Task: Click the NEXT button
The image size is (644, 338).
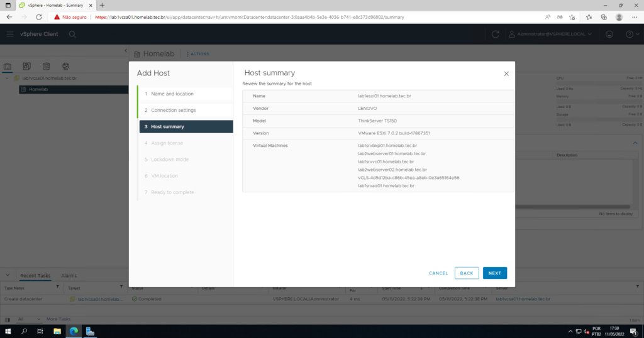Action: (x=494, y=273)
